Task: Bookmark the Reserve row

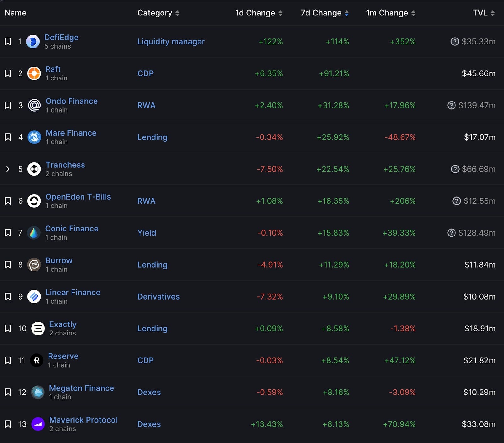Action: [x=8, y=360]
